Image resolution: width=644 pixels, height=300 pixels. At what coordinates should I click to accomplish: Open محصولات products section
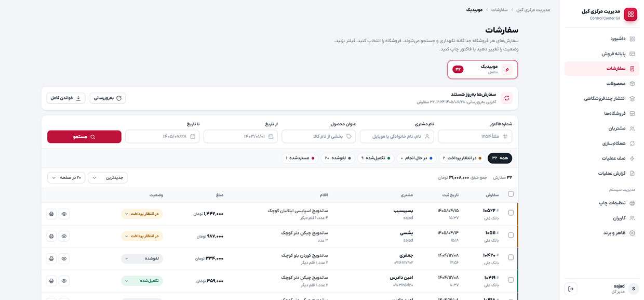pyautogui.click(x=601, y=84)
